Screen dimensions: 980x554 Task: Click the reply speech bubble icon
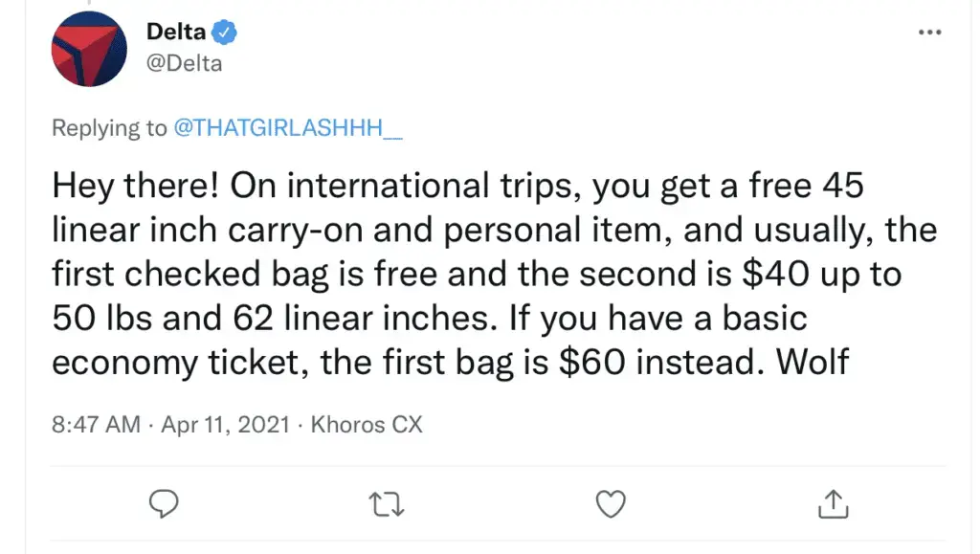tap(164, 503)
